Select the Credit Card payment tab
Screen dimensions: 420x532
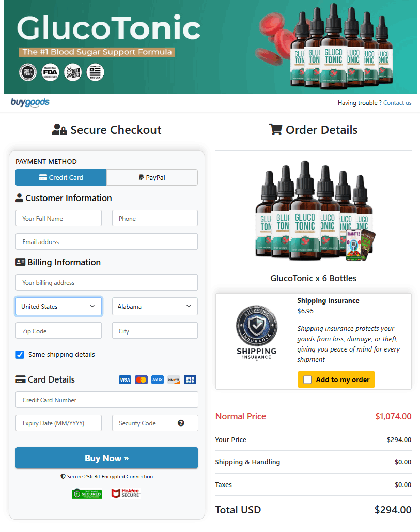click(61, 177)
